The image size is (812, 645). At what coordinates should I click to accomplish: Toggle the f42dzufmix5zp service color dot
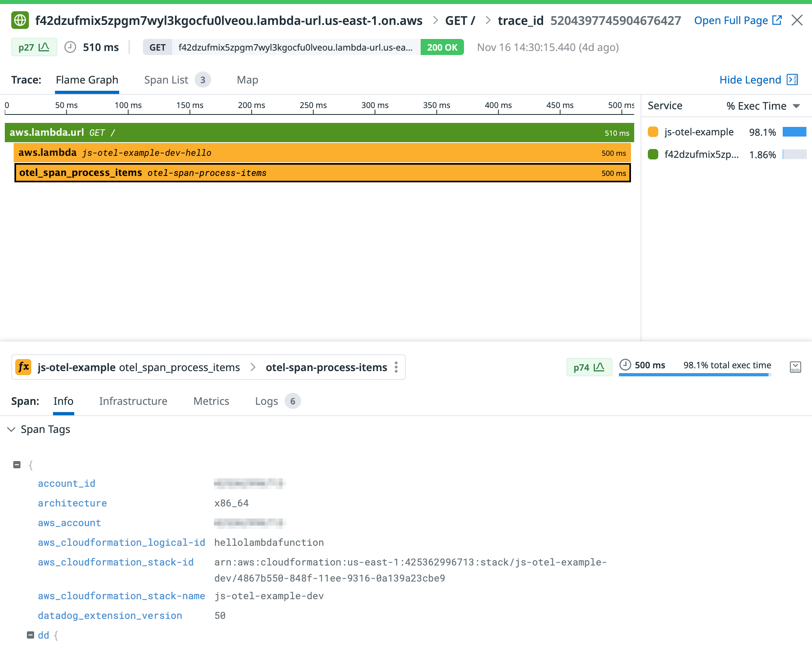653,154
